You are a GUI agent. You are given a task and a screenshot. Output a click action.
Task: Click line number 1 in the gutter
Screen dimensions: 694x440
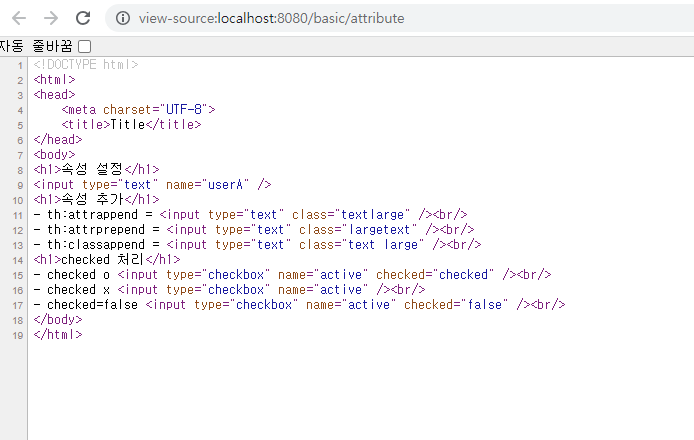(x=20, y=66)
